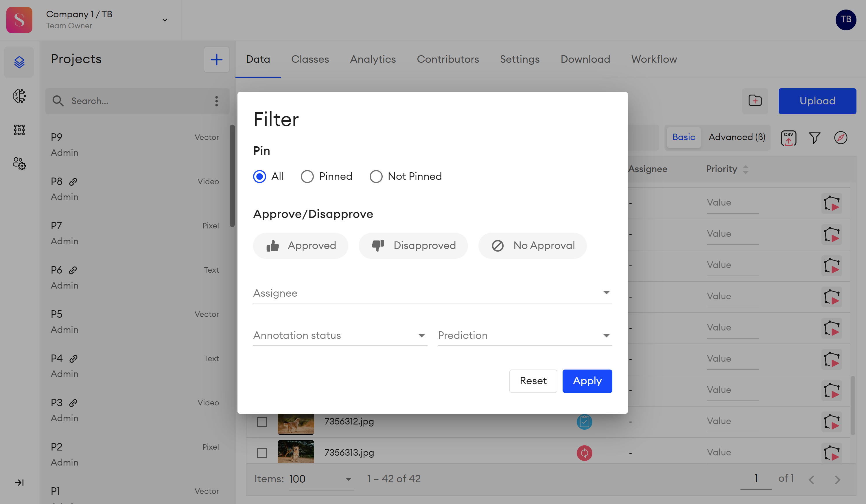
Task: Click the link icon next to P3
Action: 73,403
